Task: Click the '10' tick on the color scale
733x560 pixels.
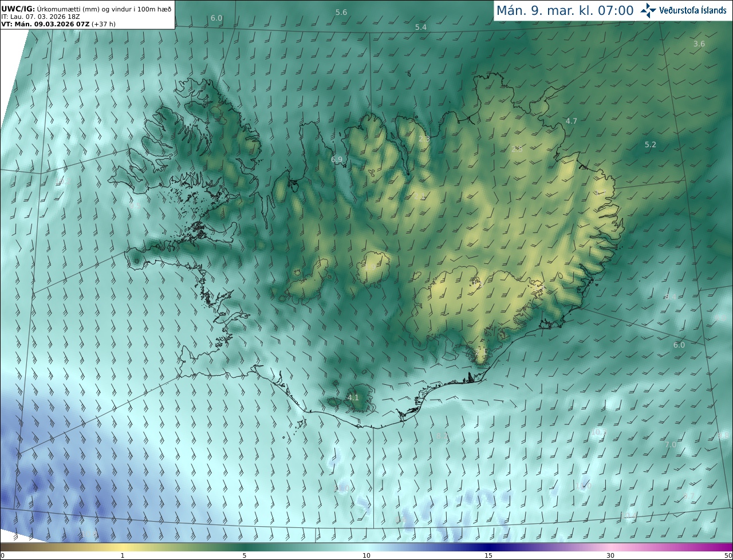Action: tap(366, 555)
